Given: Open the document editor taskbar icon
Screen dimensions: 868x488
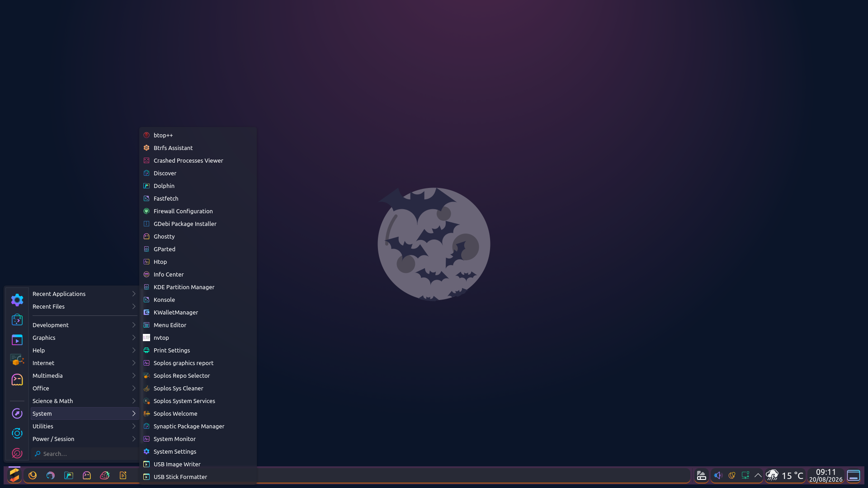Looking at the screenshot, I should [x=123, y=475].
